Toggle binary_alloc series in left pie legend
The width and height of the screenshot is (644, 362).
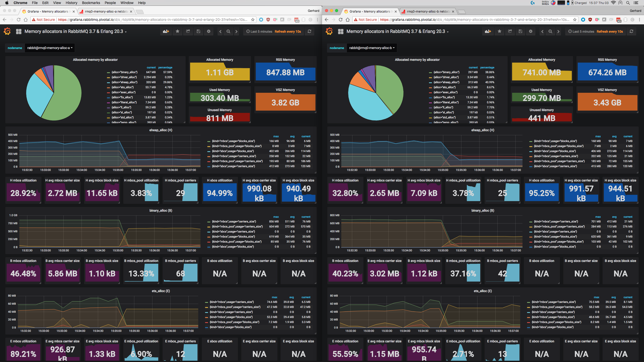[x=125, y=72]
